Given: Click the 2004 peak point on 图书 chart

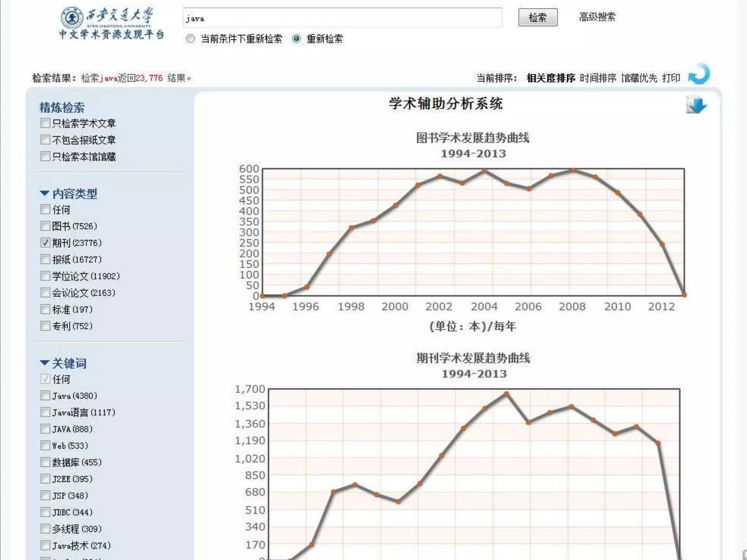Looking at the screenshot, I should point(484,171).
